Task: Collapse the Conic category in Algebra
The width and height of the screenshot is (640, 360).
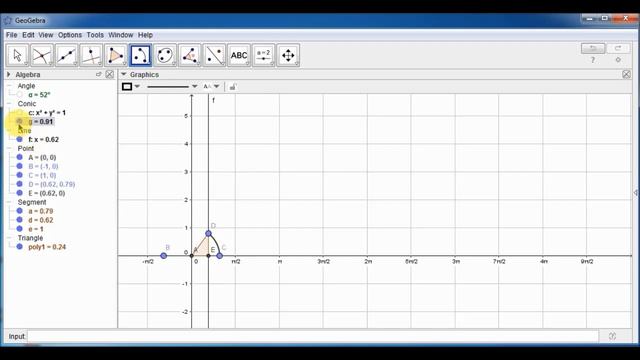Action: (x=9, y=104)
